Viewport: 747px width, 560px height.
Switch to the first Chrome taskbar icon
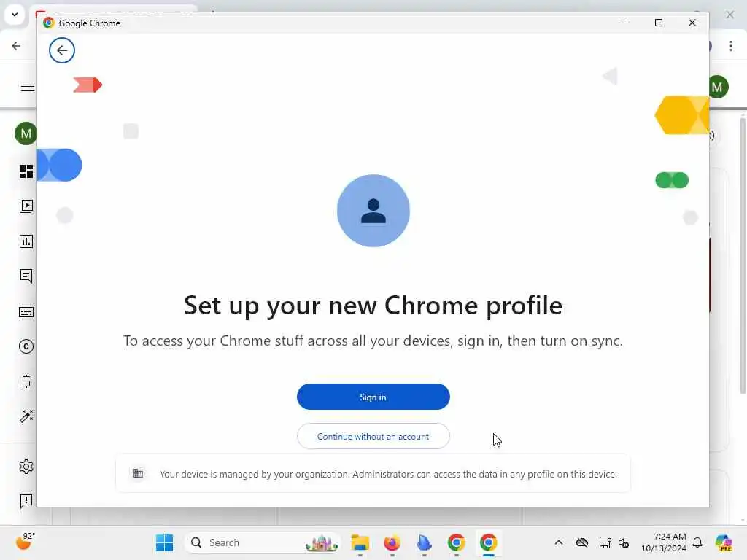coord(457,542)
